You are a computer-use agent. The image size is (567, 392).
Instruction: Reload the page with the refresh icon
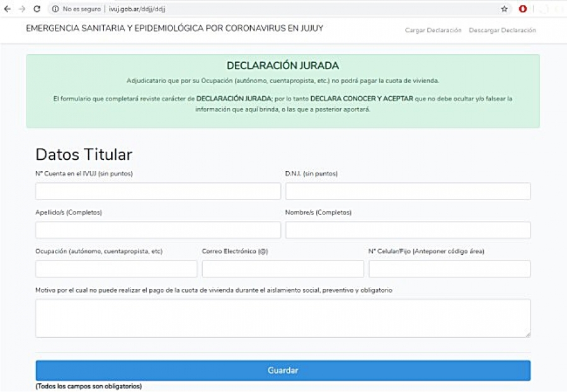(37, 9)
